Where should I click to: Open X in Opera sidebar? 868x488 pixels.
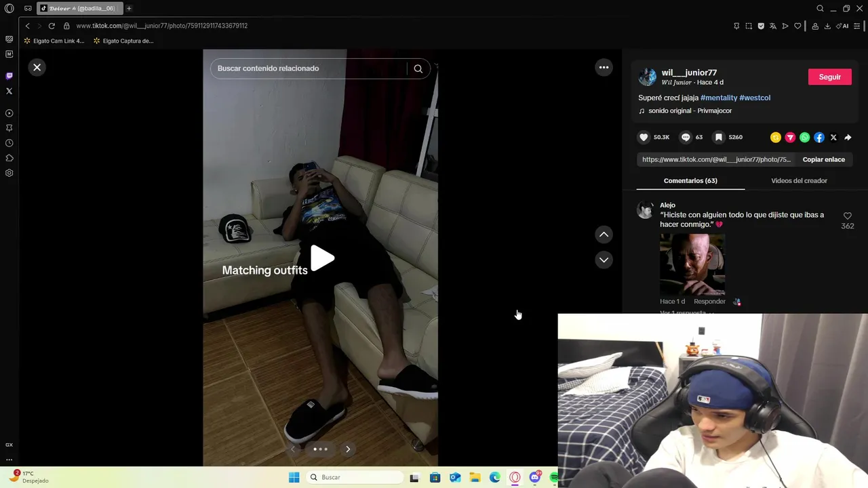pos(9,91)
